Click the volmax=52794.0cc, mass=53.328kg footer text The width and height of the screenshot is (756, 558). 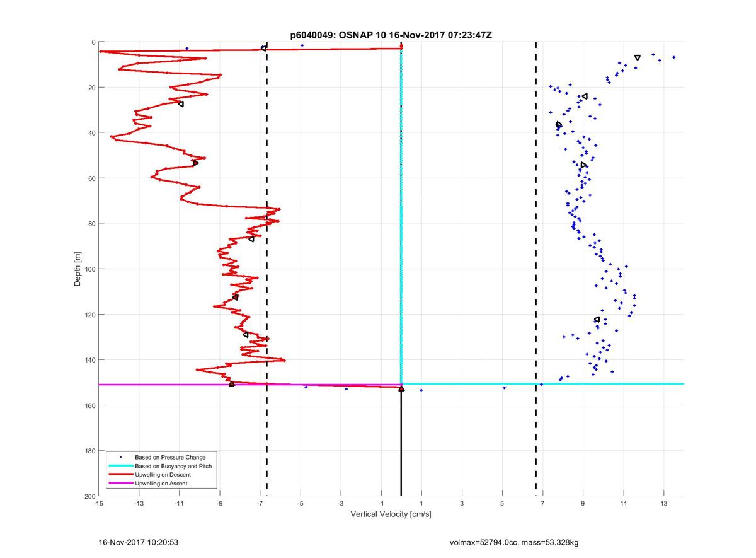[x=514, y=542]
